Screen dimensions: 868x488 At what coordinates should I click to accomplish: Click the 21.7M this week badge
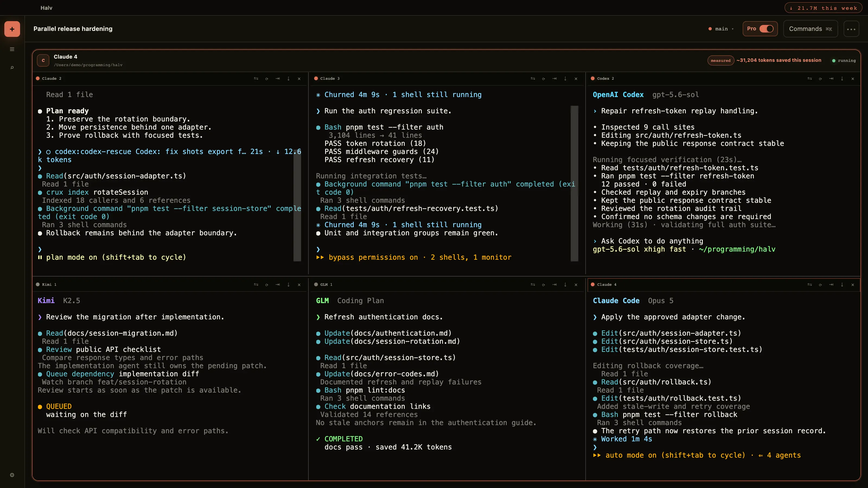[x=824, y=8]
